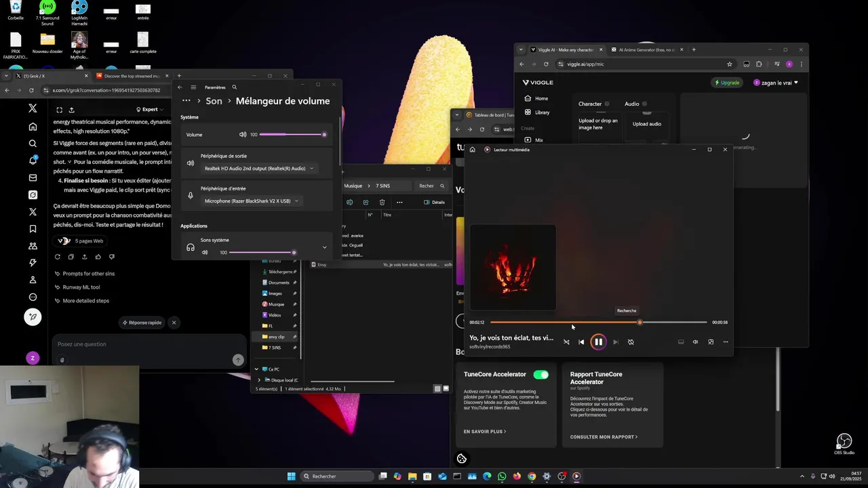Open media player more options menu
The width and height of the screenshot is (868, 488).
(x=726, y=342)
